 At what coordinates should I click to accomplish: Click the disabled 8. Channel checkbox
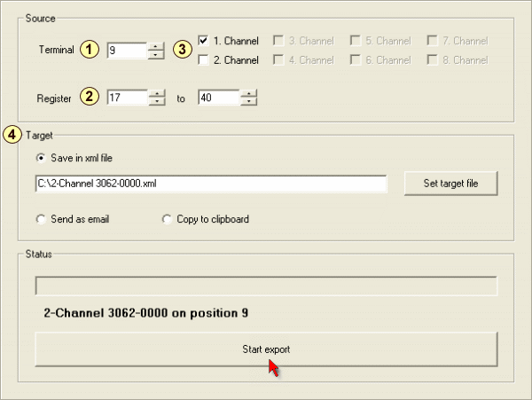click(433, 59)
